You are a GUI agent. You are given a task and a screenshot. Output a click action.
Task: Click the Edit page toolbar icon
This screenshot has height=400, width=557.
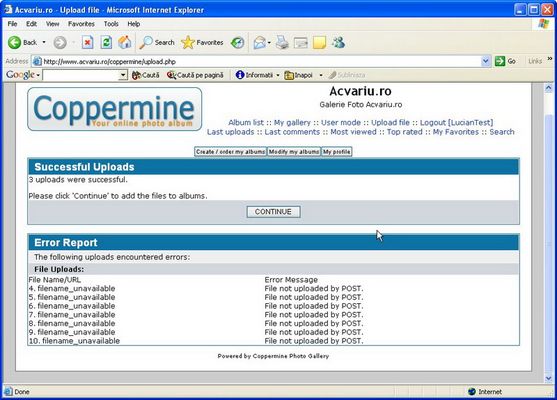click(x=301, y=43)
